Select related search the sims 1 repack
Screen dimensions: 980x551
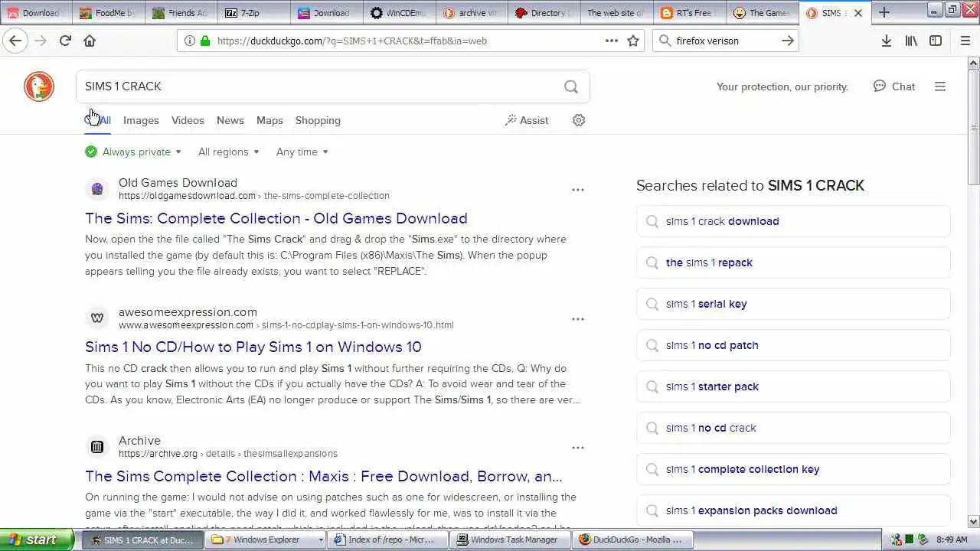point(793,262)
